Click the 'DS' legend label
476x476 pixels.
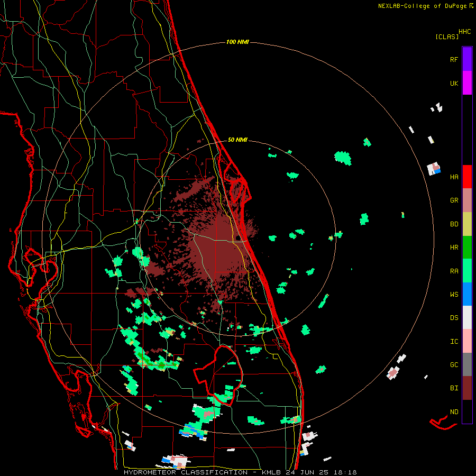click(x=454, y=318)
